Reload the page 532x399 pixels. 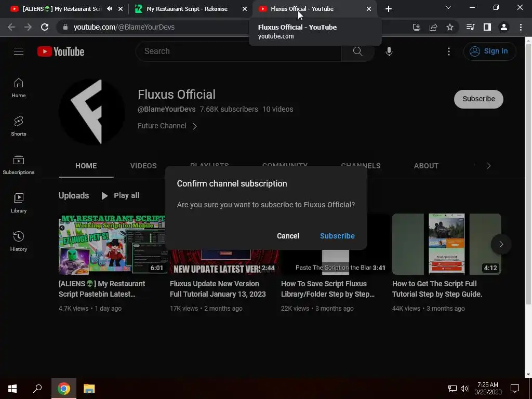[x=45, y=27]
